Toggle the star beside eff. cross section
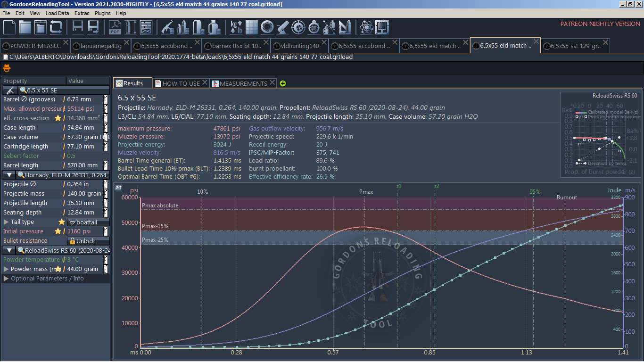The width and height of the screenshot is (644, 362). click(58, 118)
